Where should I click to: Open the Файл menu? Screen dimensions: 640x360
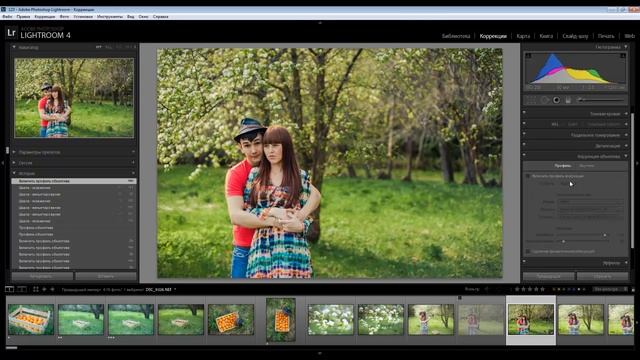click(7, 17)
